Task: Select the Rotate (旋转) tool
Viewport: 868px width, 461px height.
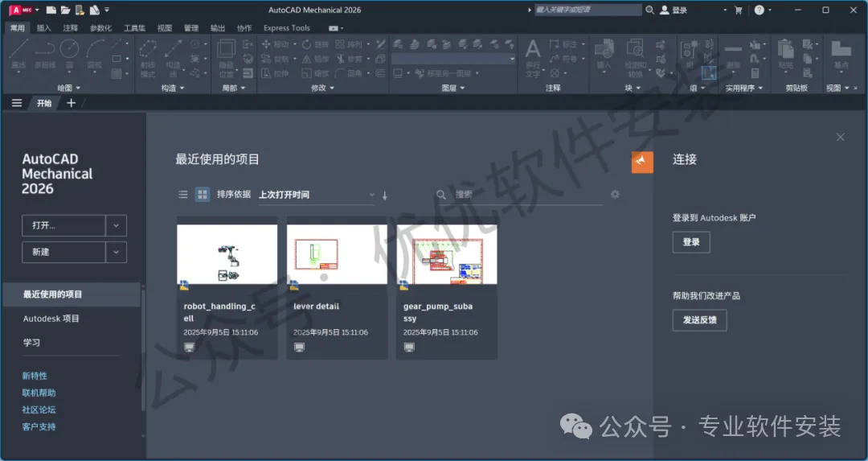Action: (x=316, y=44)
